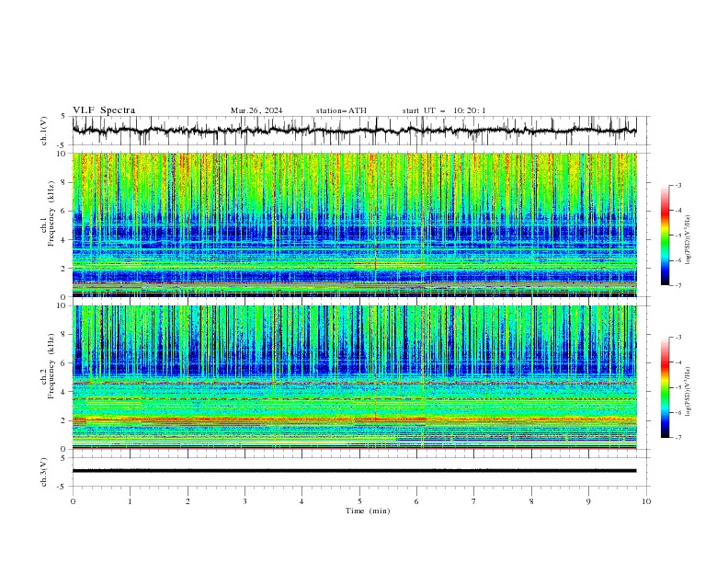The image size is (728, 563).
Task: Select the "start UT = 10:20:1" text
Action: (444, 110)
